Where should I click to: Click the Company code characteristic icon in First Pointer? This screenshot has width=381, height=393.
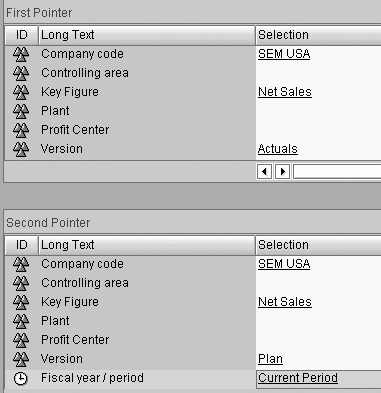(21, 54)
